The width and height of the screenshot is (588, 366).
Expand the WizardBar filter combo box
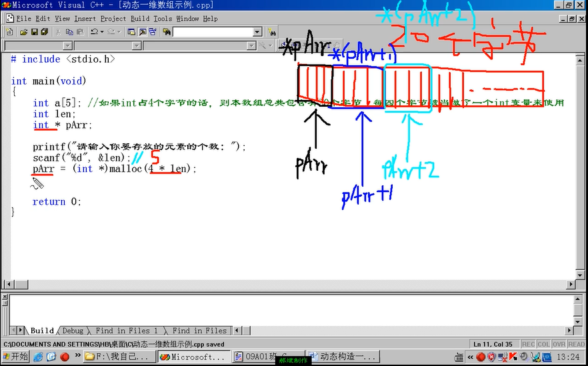coord(137,46)
